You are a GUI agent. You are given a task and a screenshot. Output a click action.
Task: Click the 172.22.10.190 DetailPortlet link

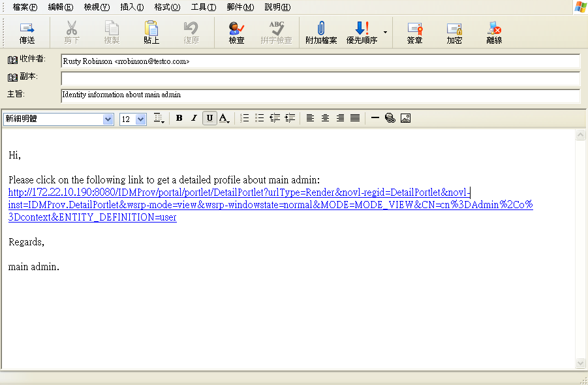pos(270,205)
